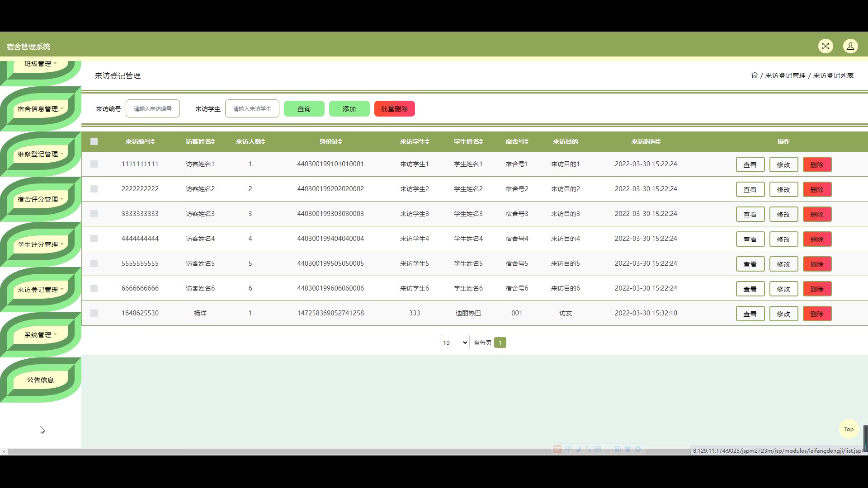Check the row for visitor 杨洋
Viewport: 868px width, 488px height.
pyautogui.click(x=94, y=313)
